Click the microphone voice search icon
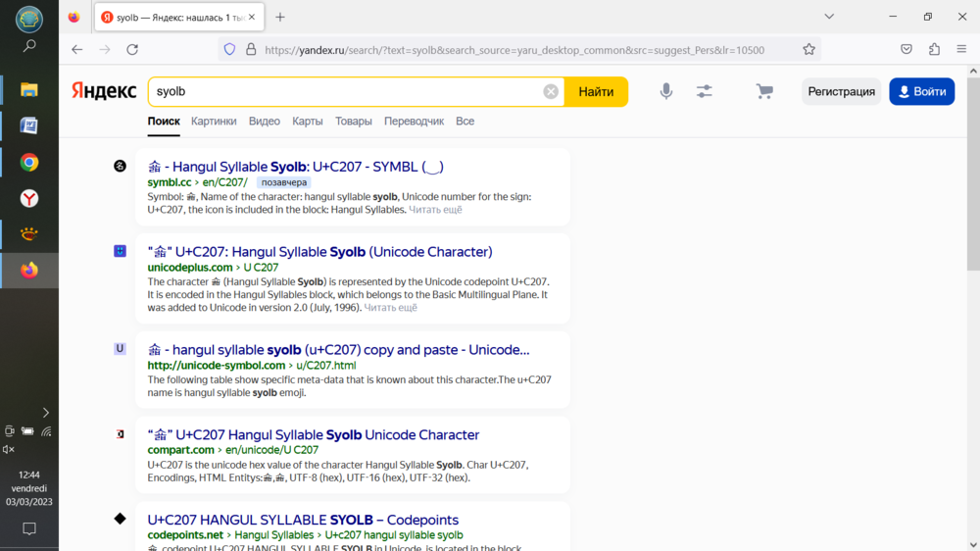 (x=666, y=91)
